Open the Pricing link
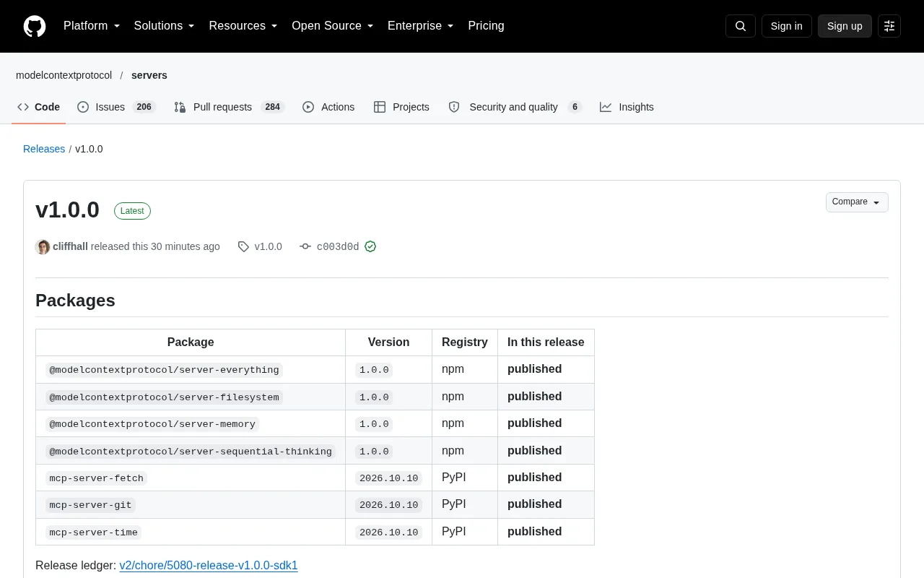Image resolution: width=924 pixels, height=578 pixels. click(486, 26)
